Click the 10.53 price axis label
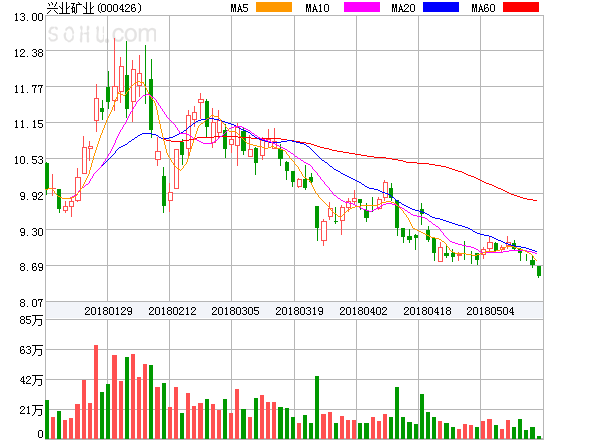This screenshot has width=600, height=440. click(29, 160)
